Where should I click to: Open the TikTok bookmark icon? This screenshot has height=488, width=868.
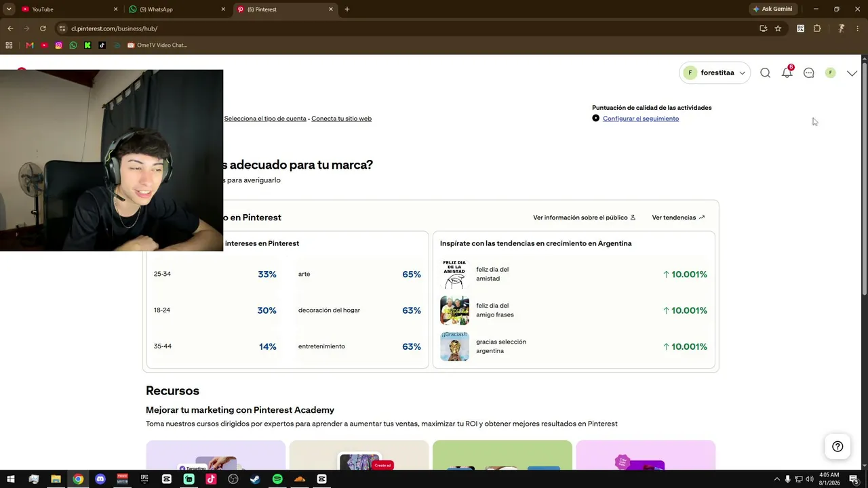click(x=102, y=45)
